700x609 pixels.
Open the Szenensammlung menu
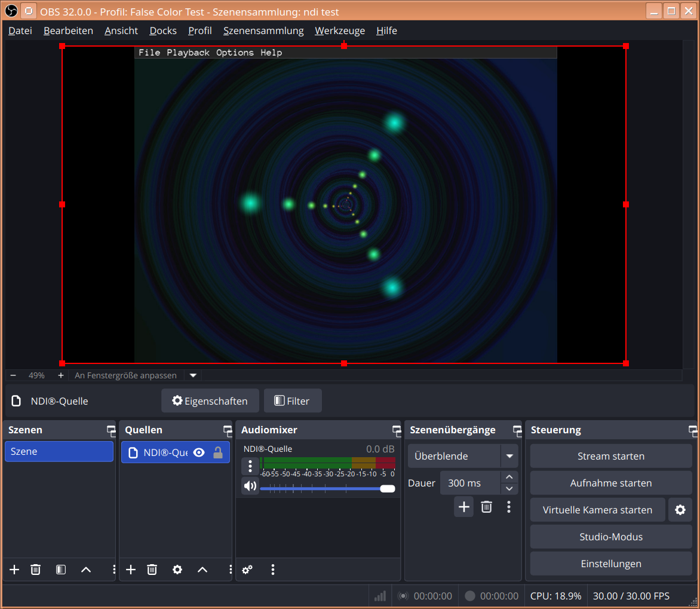[x=263, y=30]
